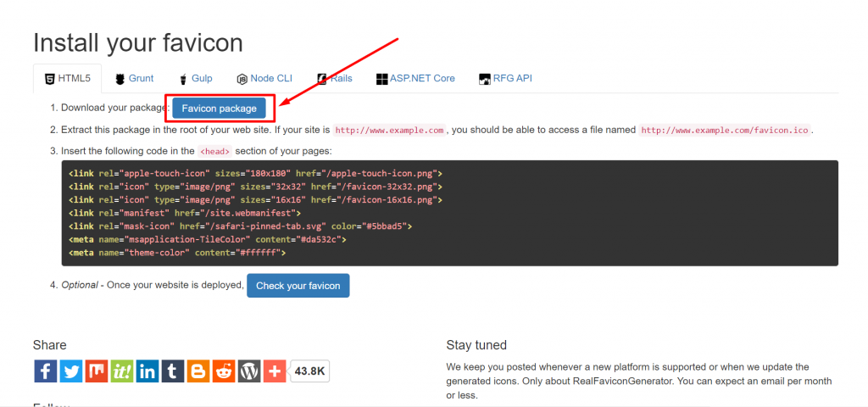
Task: Open more share options plus icon
Action: coord(275,371)
